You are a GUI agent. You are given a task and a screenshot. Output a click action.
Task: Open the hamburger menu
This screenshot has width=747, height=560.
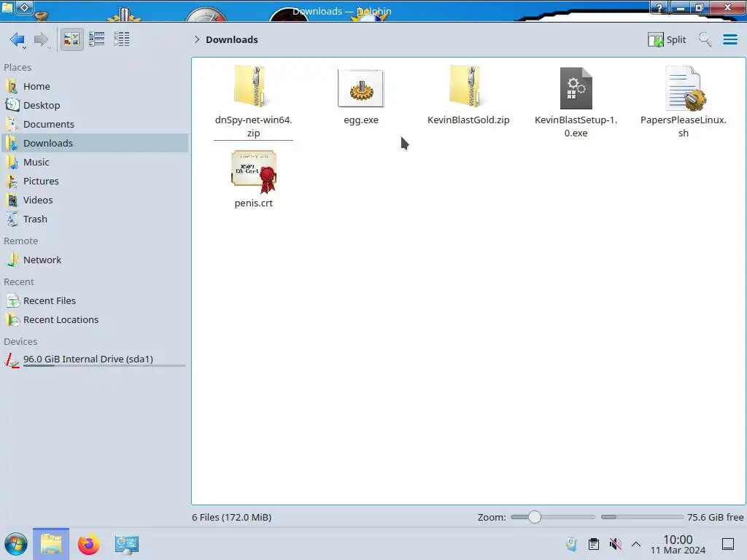pyautogui.click(x=729, y=39)
